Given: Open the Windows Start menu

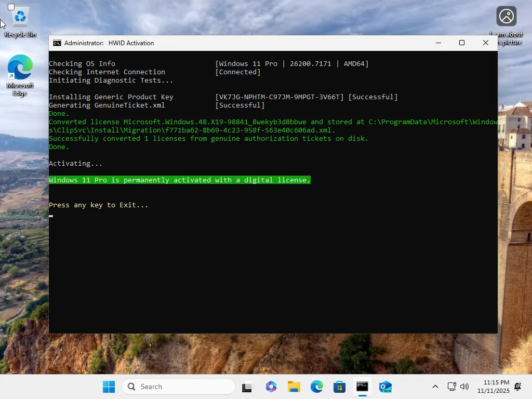Looking at the screenshot, I should tap(109, 387).
